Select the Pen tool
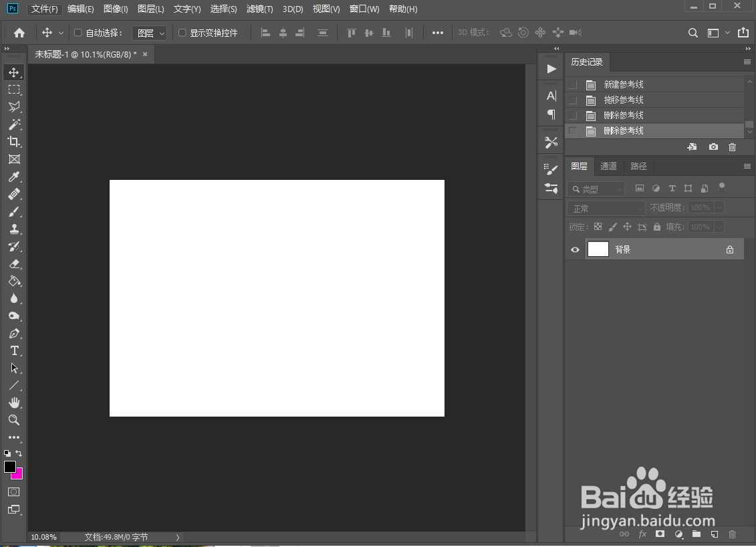Image resolution: width=756 pixels, height=547 pixels. 14,333
